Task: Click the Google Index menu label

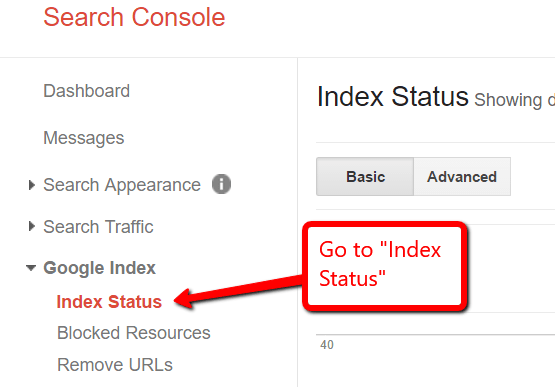Action: [x=99, y=268]
